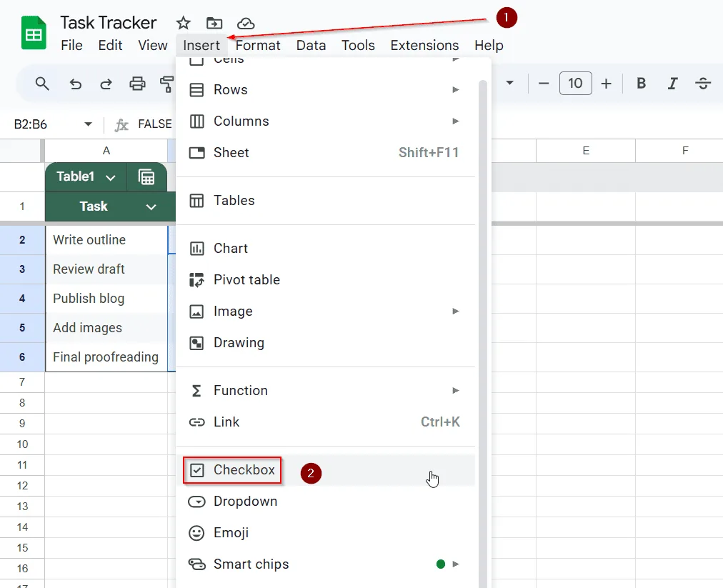Click the "Review draft" cell
The width and height of the screenshot is (723, 588).
tap(106, 269)
